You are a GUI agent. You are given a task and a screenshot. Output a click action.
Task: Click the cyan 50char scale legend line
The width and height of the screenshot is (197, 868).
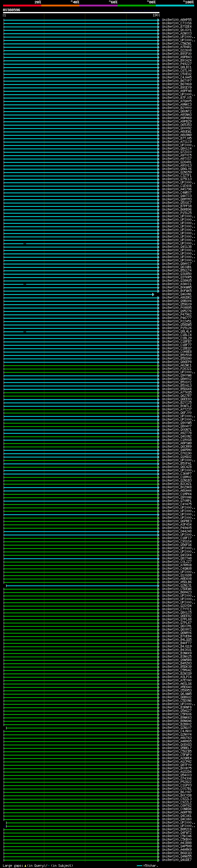[139, 866]
